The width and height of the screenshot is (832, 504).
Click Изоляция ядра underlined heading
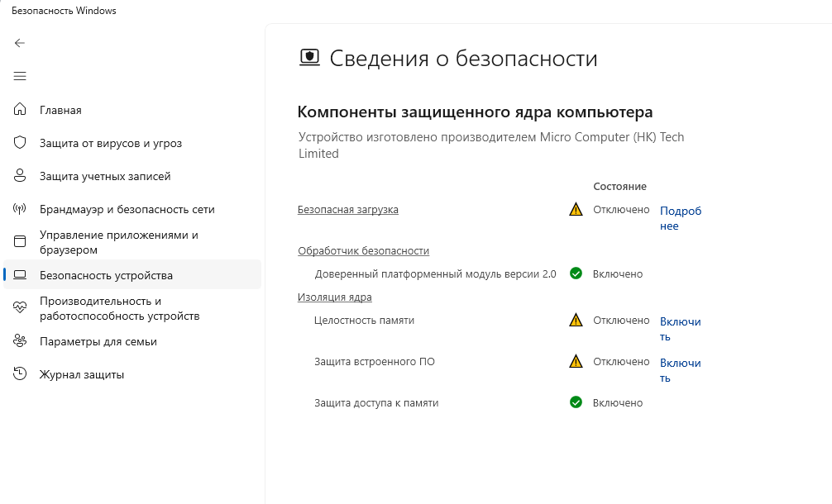click(x=334, y=297)
